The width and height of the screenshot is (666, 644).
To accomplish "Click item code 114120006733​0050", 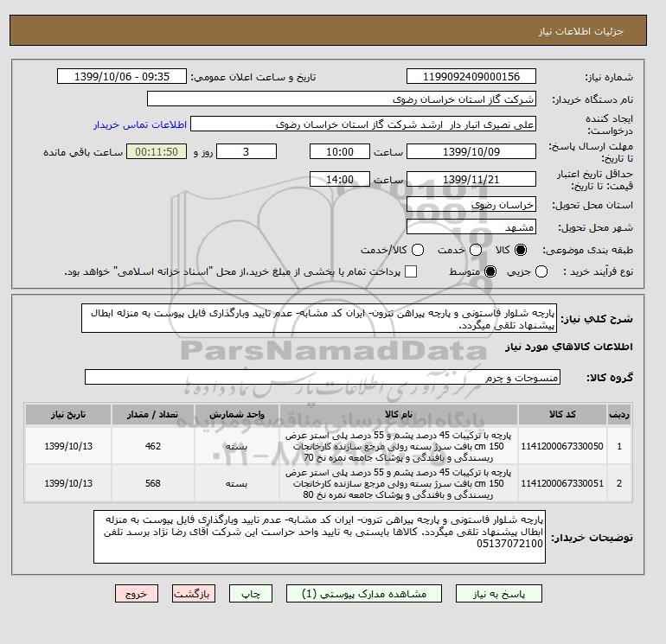I will pyautogui.click(x=562, y=446).
